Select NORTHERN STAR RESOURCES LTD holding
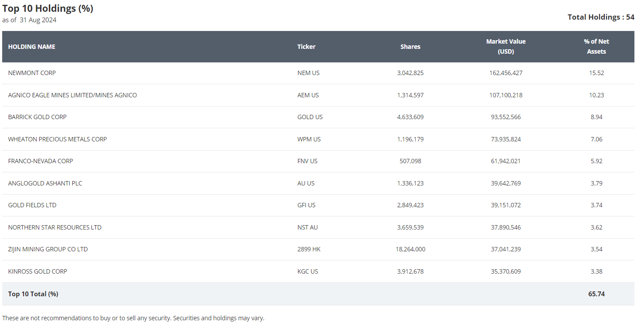This screenshot has height=329, width=644. pyautogui.click(x=55, y=227)
